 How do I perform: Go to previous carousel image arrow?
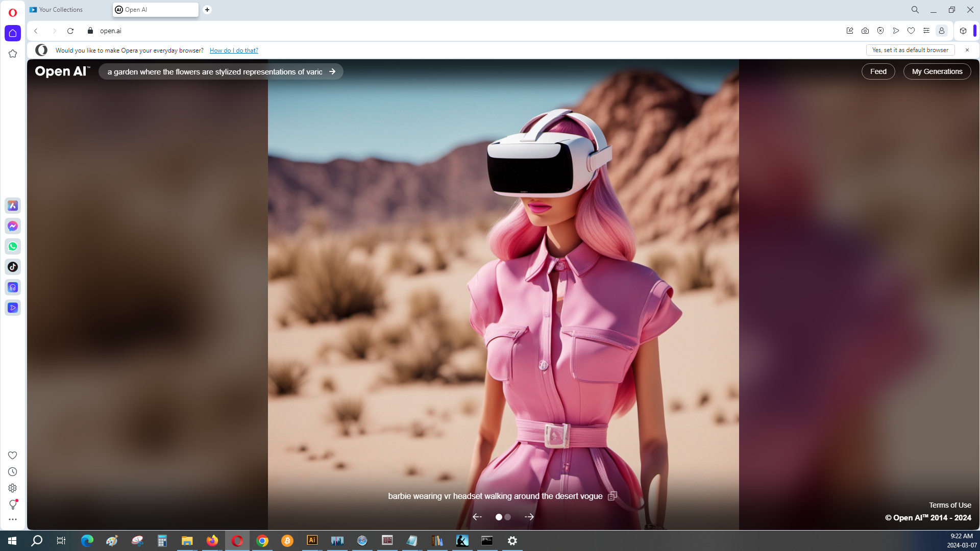pyautogui.click(x=477, y=517)
